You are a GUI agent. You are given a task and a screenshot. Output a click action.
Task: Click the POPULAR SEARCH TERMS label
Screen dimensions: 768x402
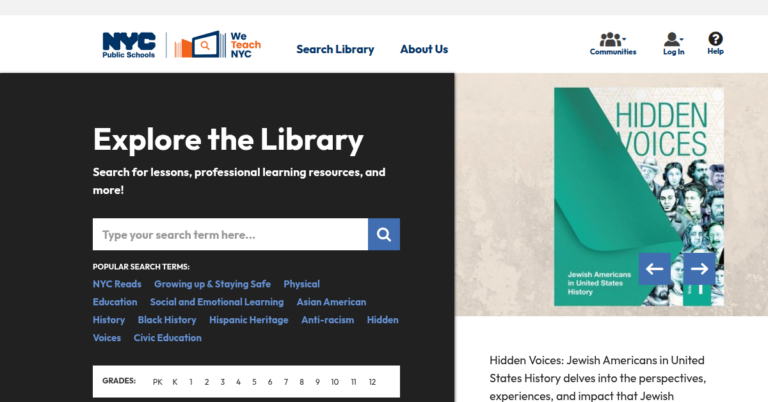pos(141,267)
